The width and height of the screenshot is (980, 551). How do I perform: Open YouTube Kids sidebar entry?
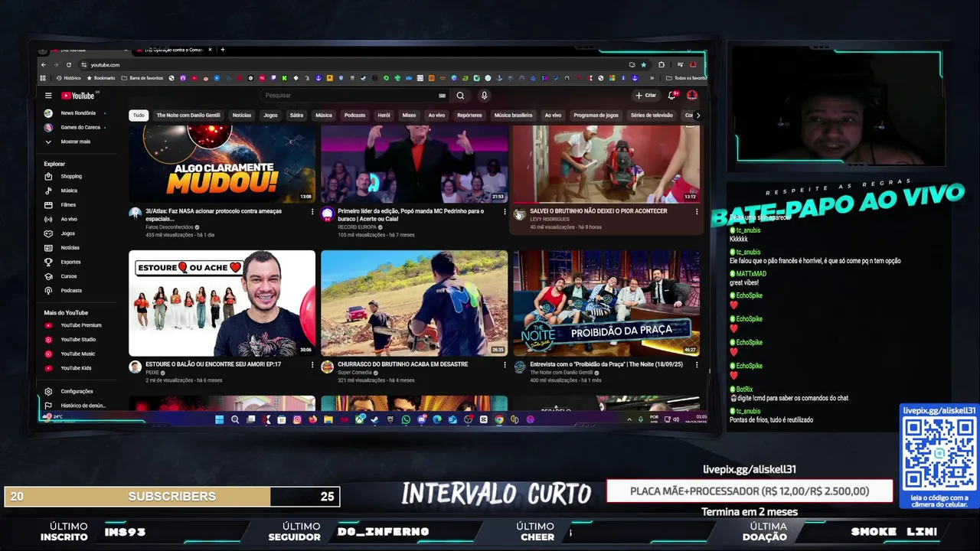76,368
